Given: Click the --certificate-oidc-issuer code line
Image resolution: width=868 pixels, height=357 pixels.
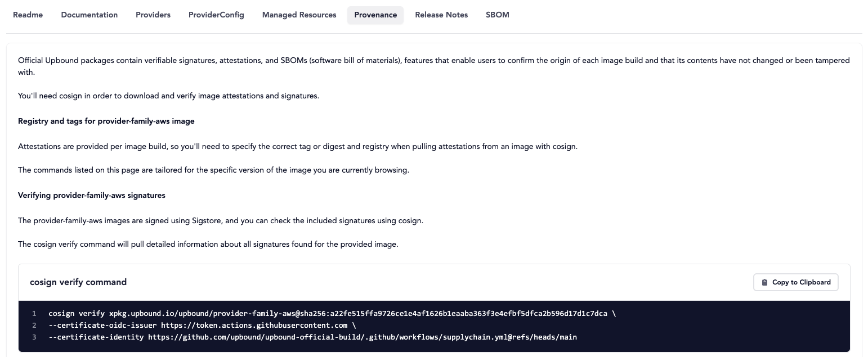Looking at the screenshot, I should (x=202, y=326).
